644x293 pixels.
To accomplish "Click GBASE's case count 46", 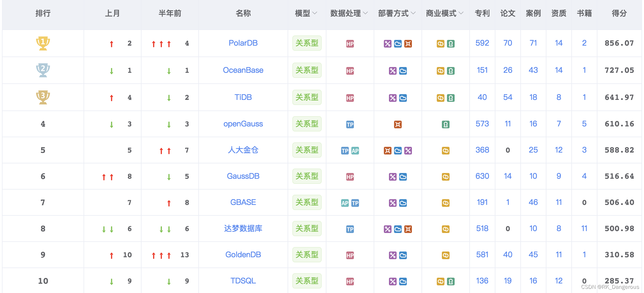I will point(533,202).
